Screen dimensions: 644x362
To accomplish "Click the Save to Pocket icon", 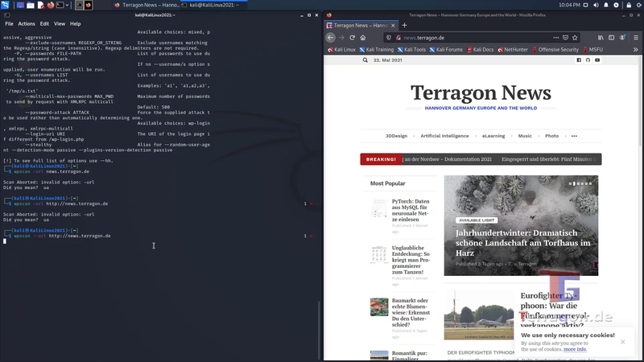I will point(566,37).
